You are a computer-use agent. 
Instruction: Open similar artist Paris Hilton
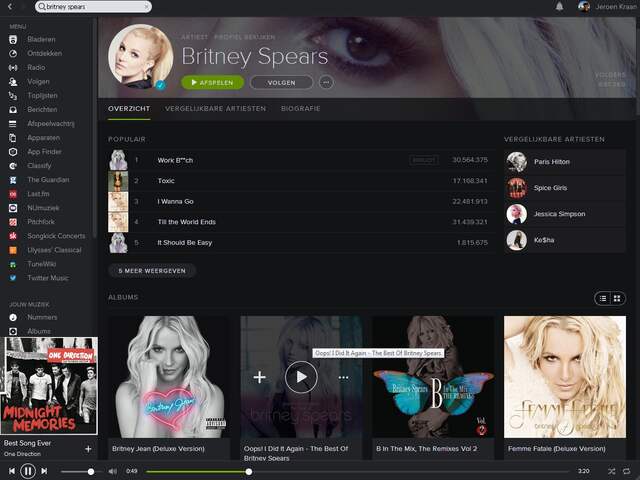(565, 162)
